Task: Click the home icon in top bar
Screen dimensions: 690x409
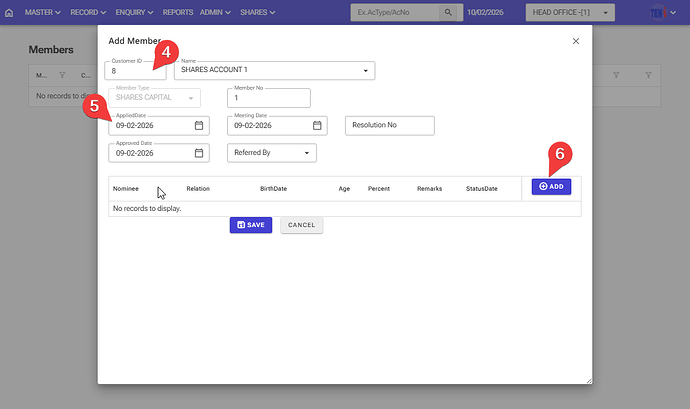Action: 9,13
